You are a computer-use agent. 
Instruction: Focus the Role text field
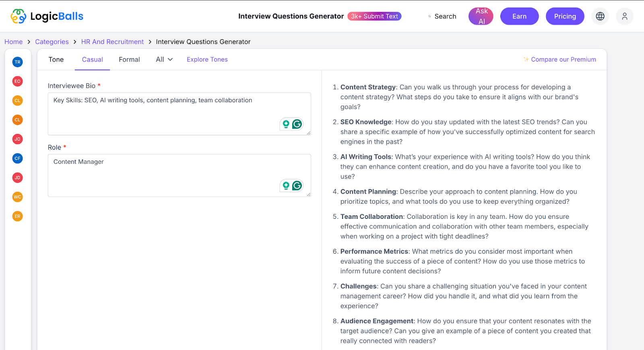coord(179,175)
